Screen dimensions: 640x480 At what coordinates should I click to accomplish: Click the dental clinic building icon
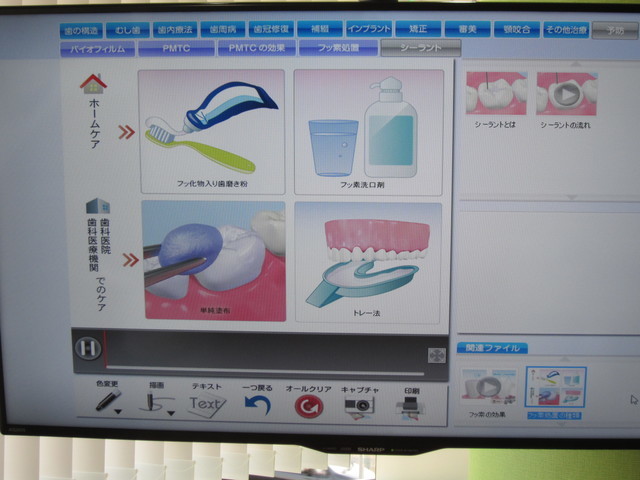[x=98, y=206]
